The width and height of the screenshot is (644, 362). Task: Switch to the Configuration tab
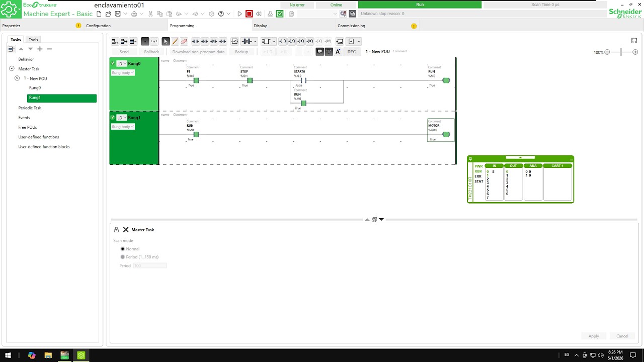pyautogui.click(x=98, y=26)
